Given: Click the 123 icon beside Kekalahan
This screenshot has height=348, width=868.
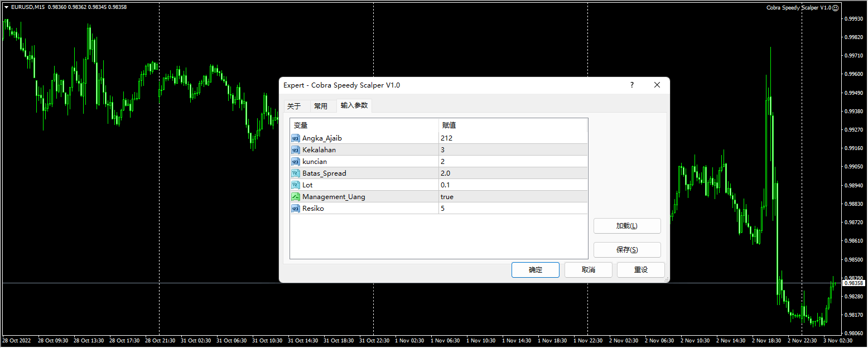Looking at the screenshot, I should [296, 149].
